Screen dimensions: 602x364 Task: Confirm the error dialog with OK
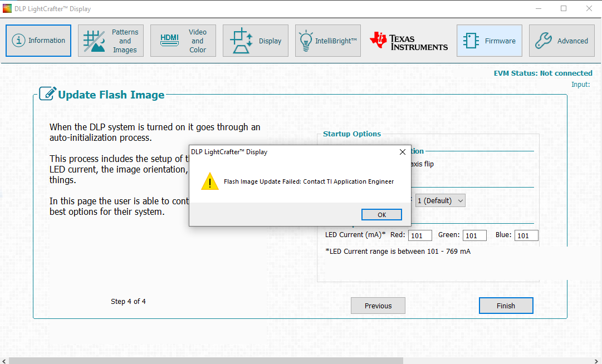(381, 215)
